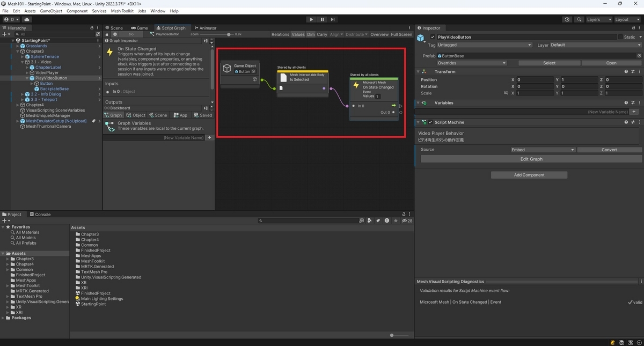This screenshot has width=644, height=346.
Task: Toggle the Script Graph lock icon
Action: point(107,34)
